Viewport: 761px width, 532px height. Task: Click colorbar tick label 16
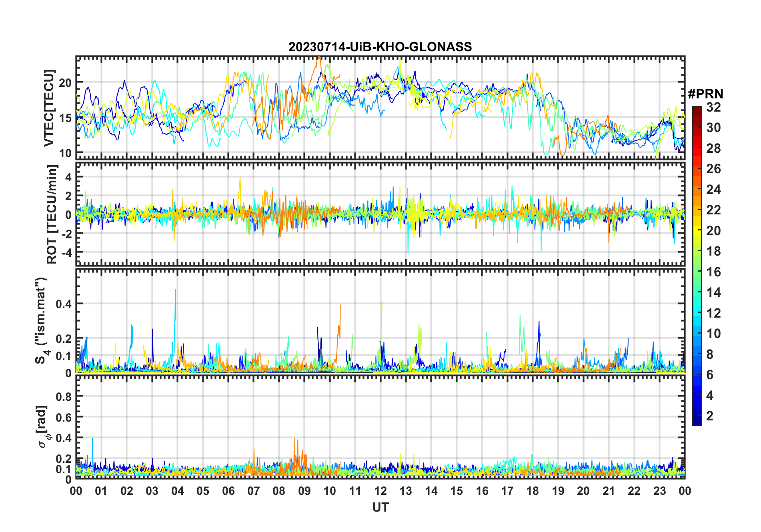(x=713, y=272)
